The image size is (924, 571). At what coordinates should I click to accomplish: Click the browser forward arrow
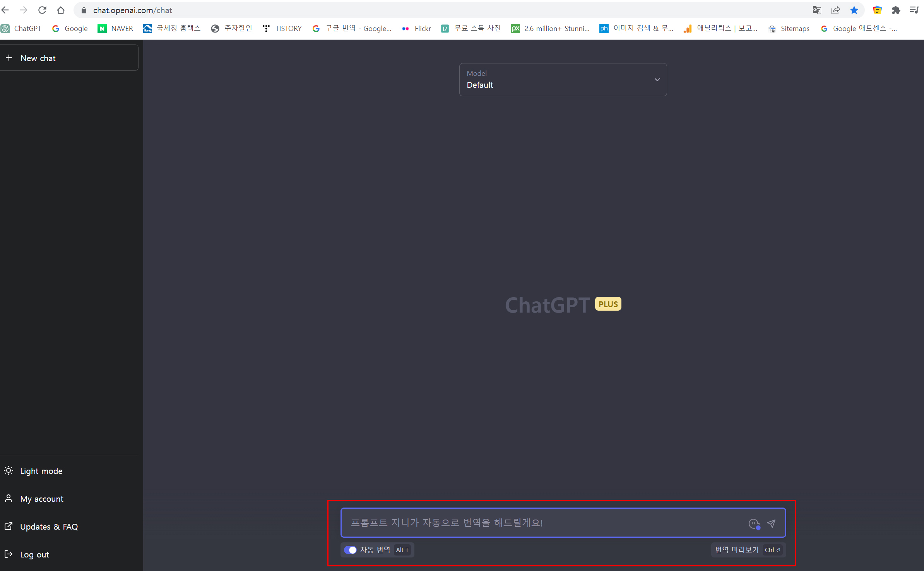pyautogui.click(x=24, y=10)
